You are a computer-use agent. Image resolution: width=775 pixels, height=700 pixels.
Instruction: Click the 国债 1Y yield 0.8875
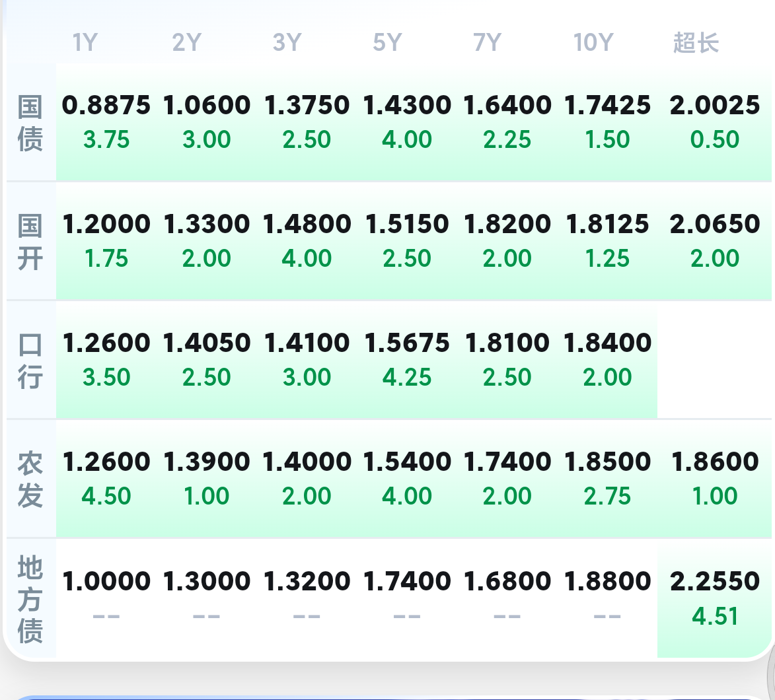coord(106,105)
